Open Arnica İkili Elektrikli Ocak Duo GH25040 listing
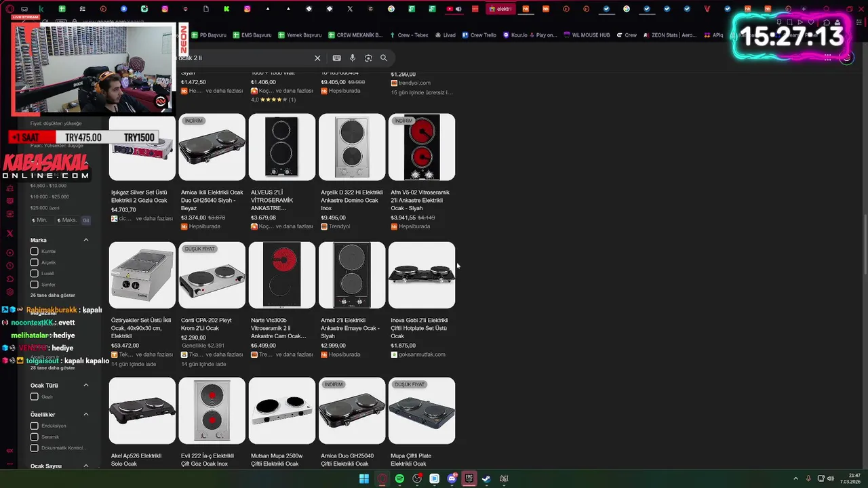868x488 pixels. (212, 200)
